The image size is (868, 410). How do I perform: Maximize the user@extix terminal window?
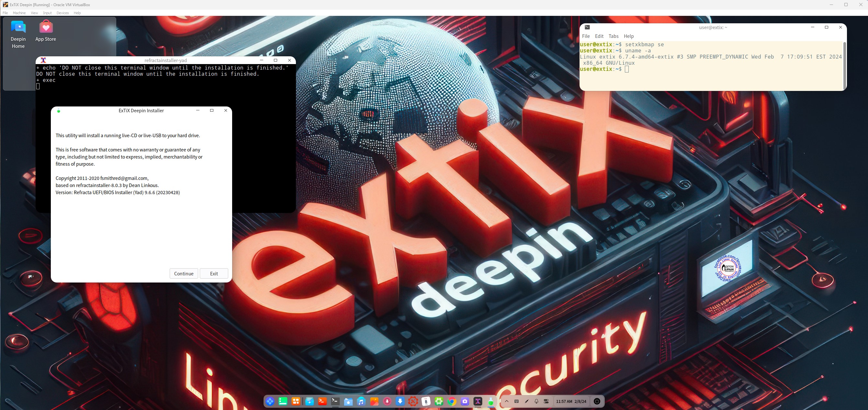826,27
